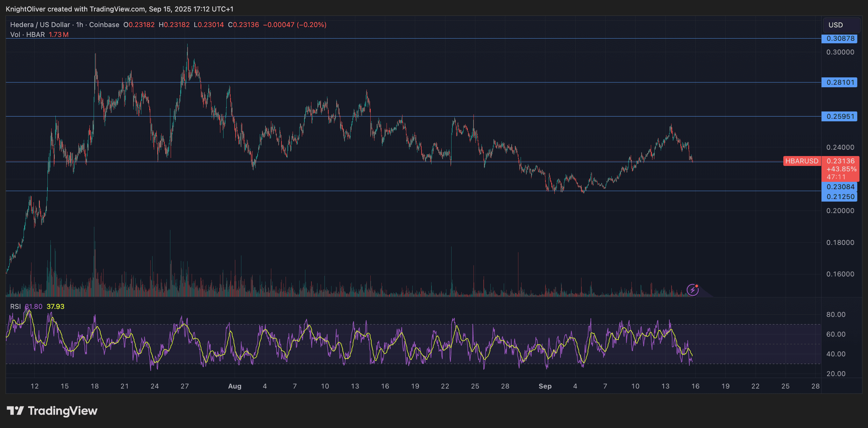This screenshot has height=428, width=868.
Task: Open the Hedera / US Dollar symbol selector
Action: 40,25
